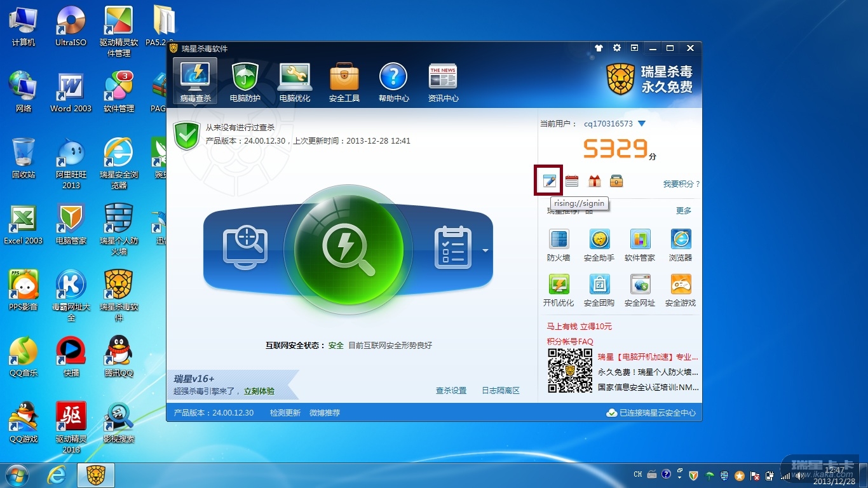868x488 pixels.
Task: Launch full scan via monitor crosshair icon
Action: [245, 248]
